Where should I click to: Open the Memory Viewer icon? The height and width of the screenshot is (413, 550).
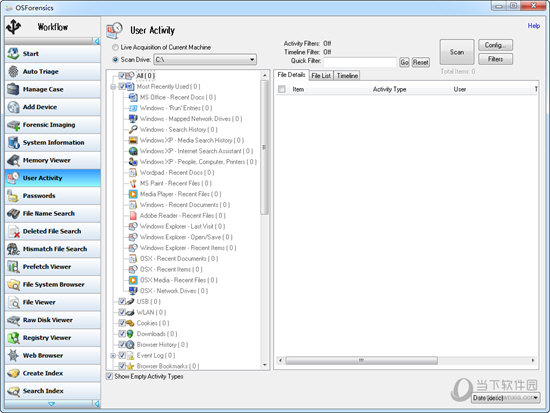[x=13, y=160]
